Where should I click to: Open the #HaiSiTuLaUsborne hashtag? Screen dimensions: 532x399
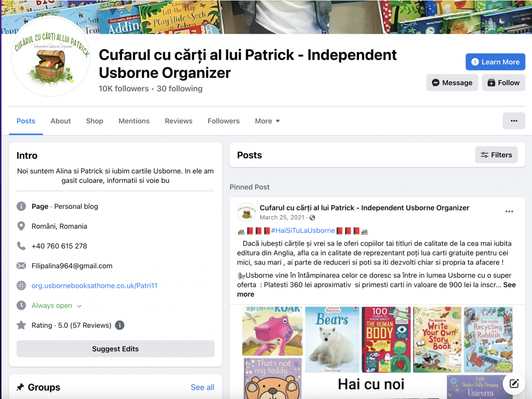[x=303, y=230]
